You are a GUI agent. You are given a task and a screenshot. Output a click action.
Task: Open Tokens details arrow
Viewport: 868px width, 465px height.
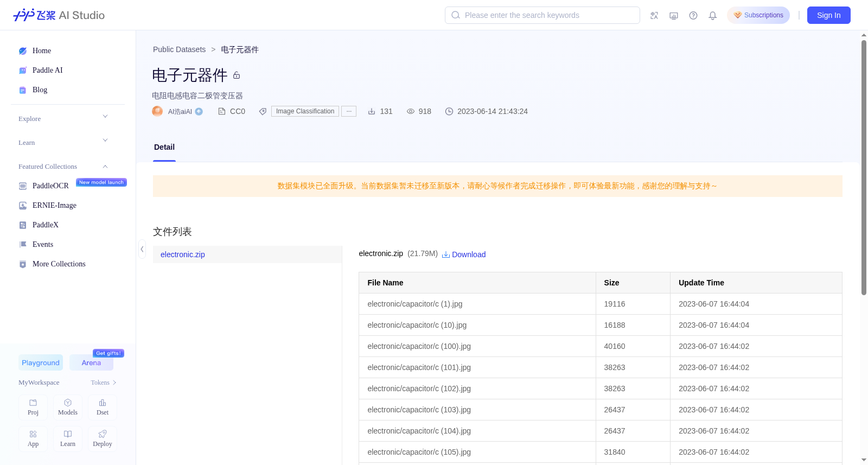pyautogui.click(x=114, y=383)
